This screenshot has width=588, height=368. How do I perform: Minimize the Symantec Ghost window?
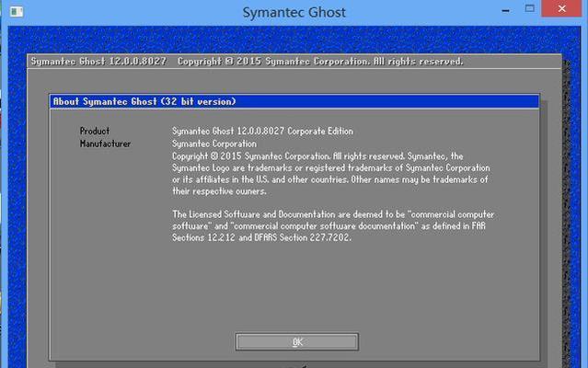pyautogui.click(x=505, y=11)
